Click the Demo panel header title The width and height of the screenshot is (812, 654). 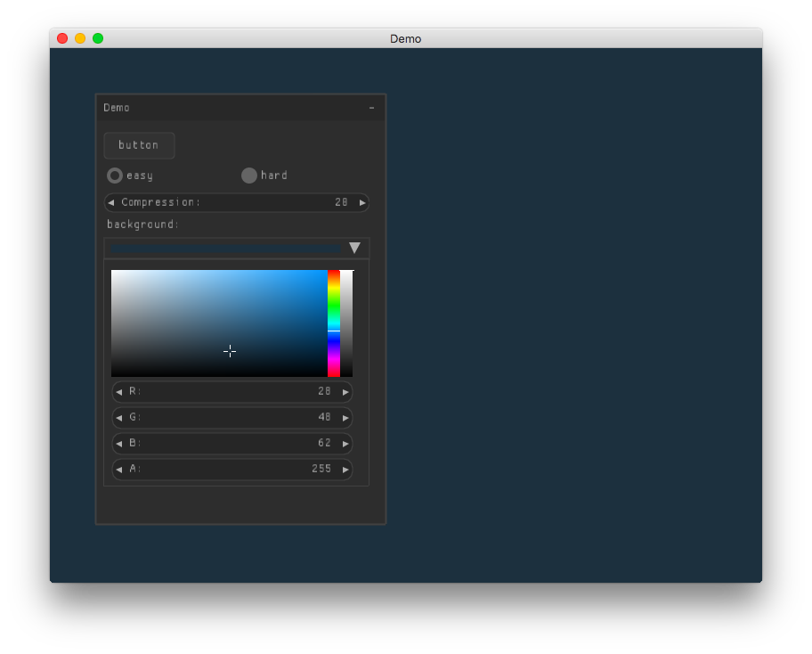117,108
